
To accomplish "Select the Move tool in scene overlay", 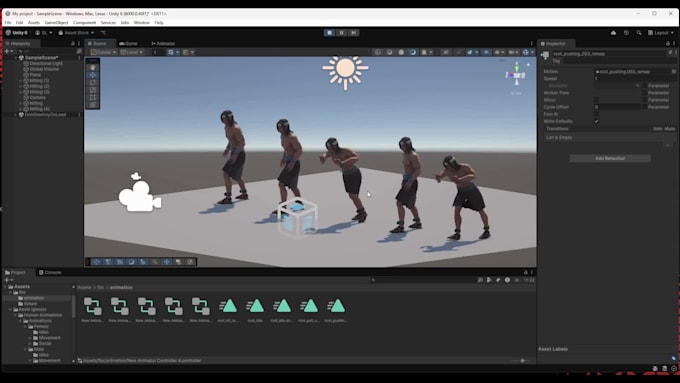I will pyautogui.click(x=92, y=75).
